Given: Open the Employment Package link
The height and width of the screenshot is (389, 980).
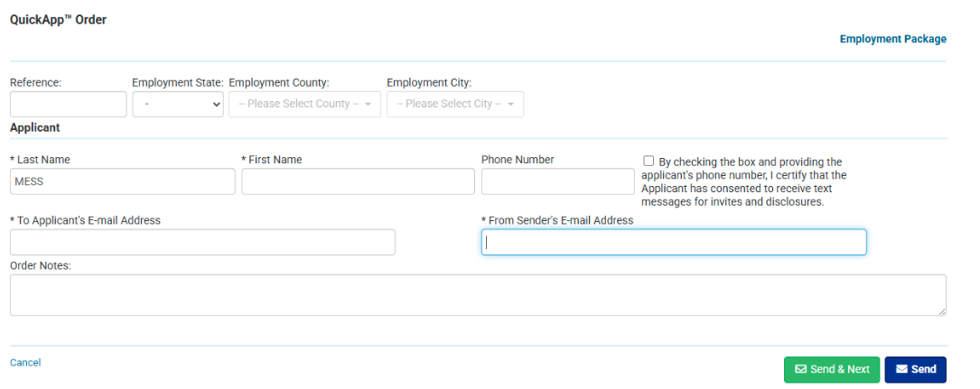Looking at the screenshot, I should point(892,39).
